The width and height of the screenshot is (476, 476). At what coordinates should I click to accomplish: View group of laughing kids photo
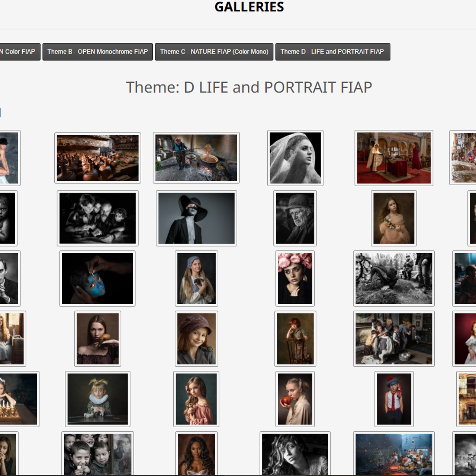(x=98, y=454)
